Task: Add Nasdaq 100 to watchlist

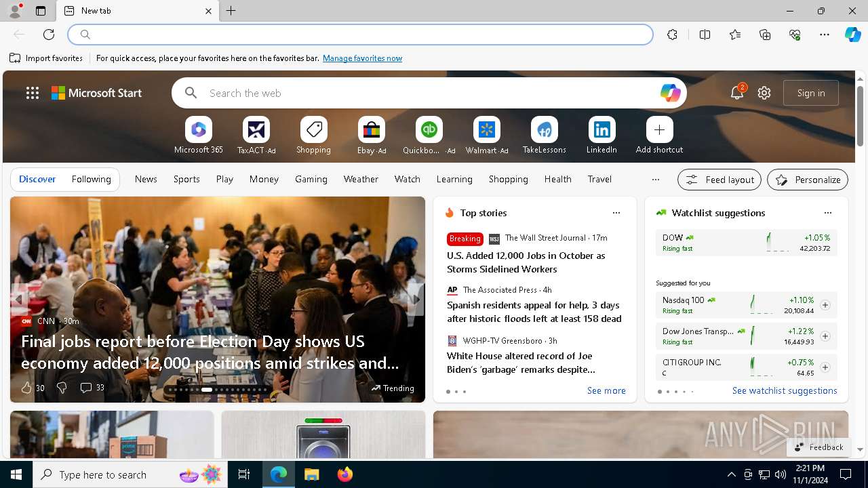Action: coord(825,305)
